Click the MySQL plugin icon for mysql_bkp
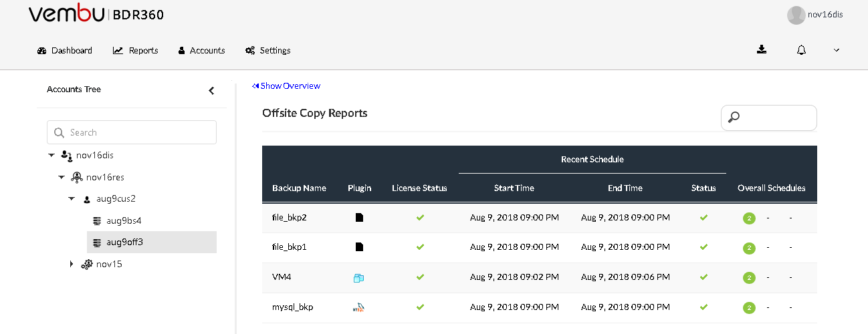The height and width of the screenshot is (334, 868). click(x=359, y=307)
